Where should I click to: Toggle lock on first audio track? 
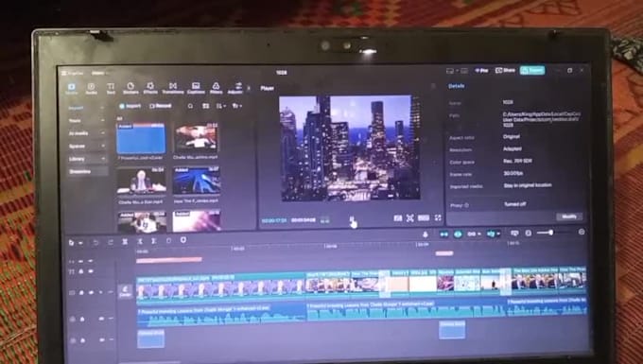point(82,319)
